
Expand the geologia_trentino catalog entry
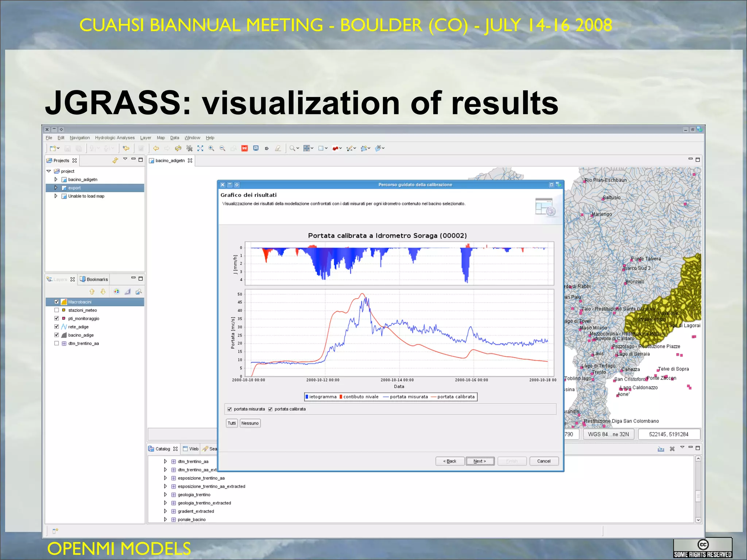165,495
